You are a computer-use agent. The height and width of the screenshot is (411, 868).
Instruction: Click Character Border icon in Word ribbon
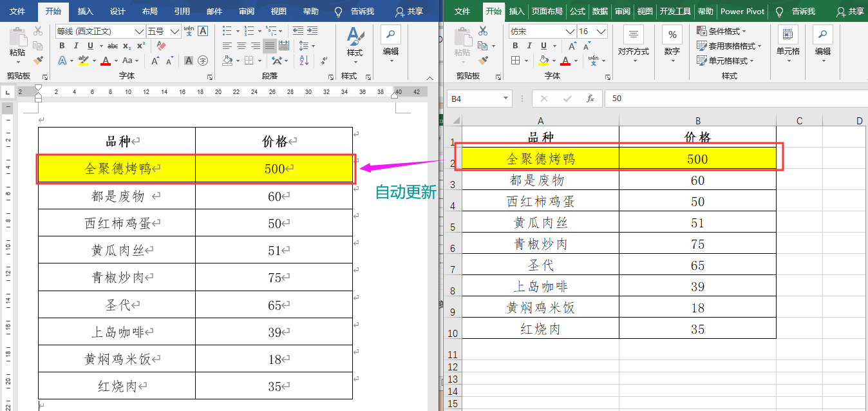[x=203, y=31]
